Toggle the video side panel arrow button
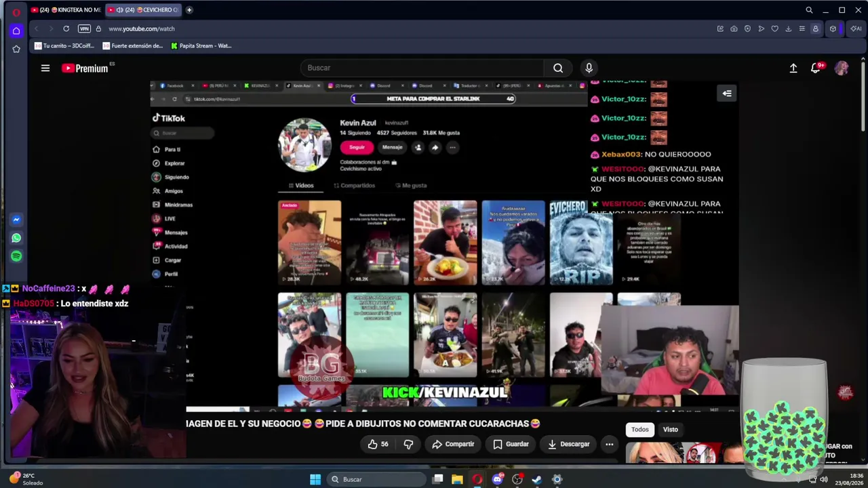 (x=727, y=94)
